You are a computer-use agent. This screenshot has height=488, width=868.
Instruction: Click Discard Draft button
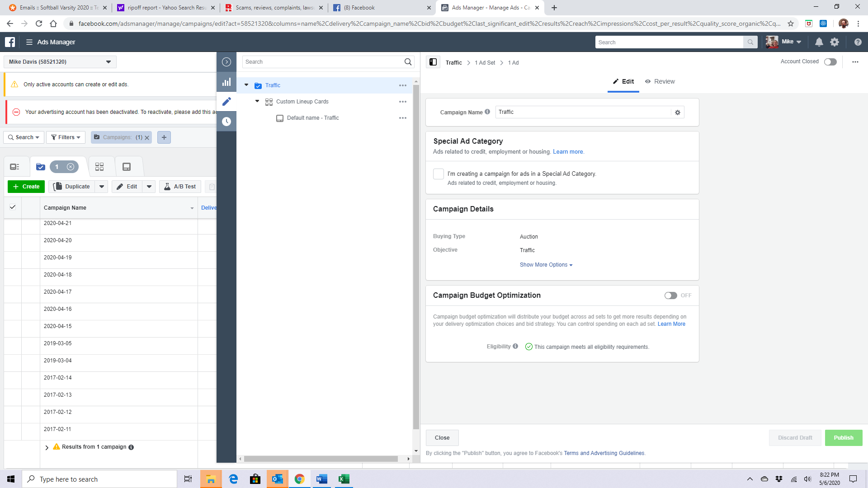(795, 438)
